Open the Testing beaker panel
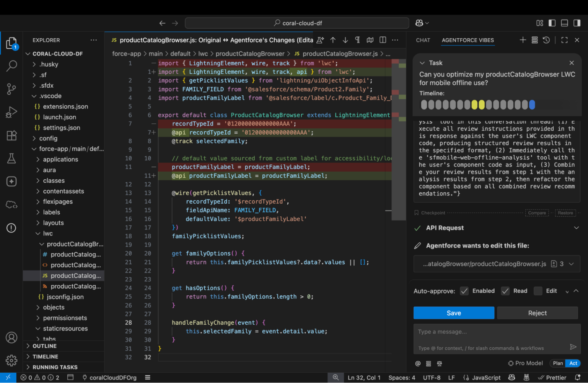Screen dimensions: 588x383 click(11, 158)
